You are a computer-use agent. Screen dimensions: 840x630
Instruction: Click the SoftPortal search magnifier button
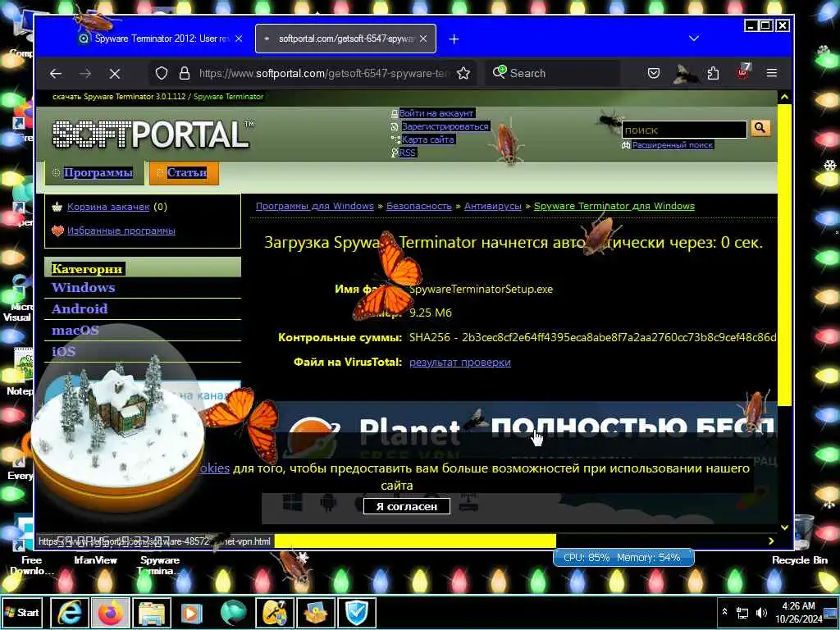[760, 128]
